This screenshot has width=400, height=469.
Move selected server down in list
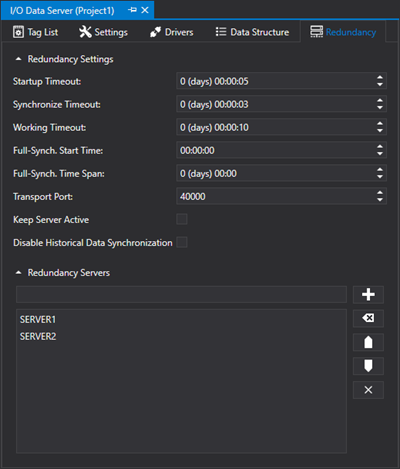coord(368,366)
